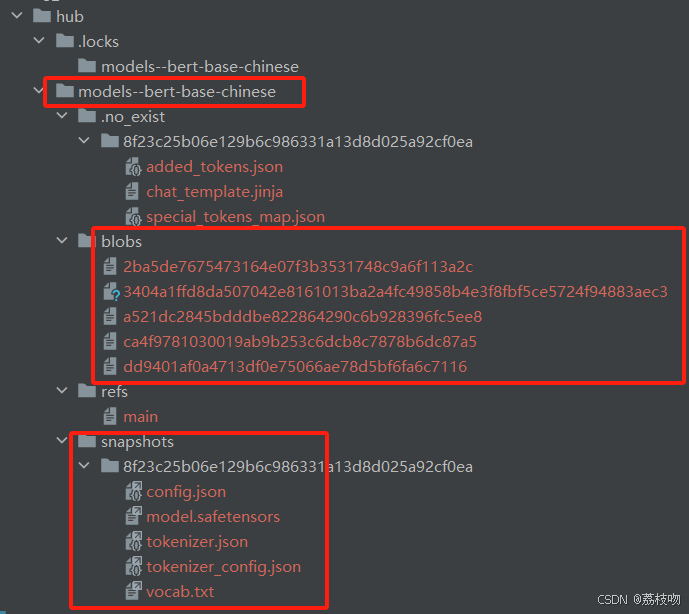The height and width of the screenshot is (614, 689).
Task: Select blob ca4f9781030019ab9b253c6dcb8c7878b6dc87a5
Action: (300, 342)
